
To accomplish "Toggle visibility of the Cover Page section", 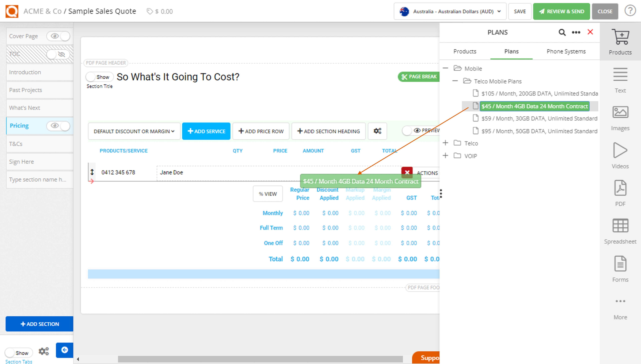I will pyautogui.click(x=58, y=36).
